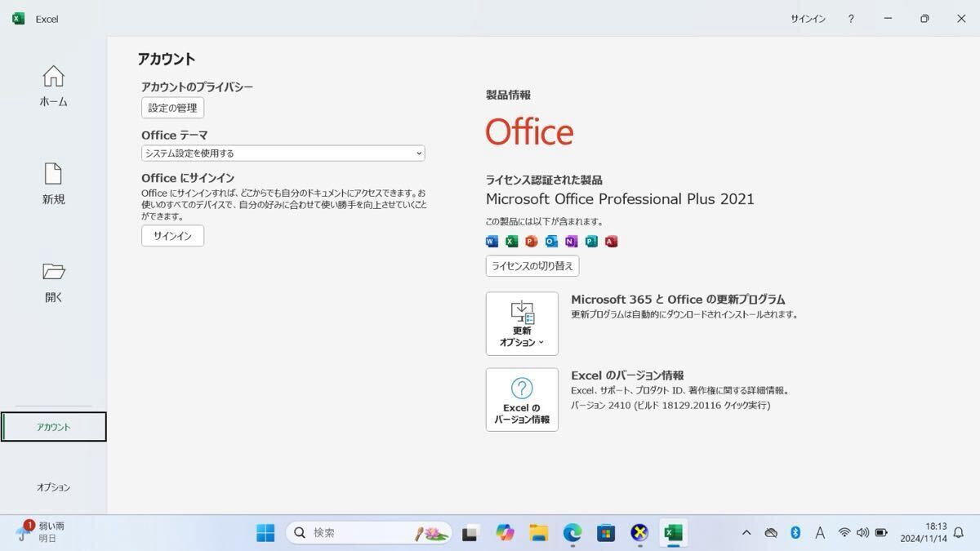
Task: Select アカウント in the left sidebar
Action: point(54,427)
